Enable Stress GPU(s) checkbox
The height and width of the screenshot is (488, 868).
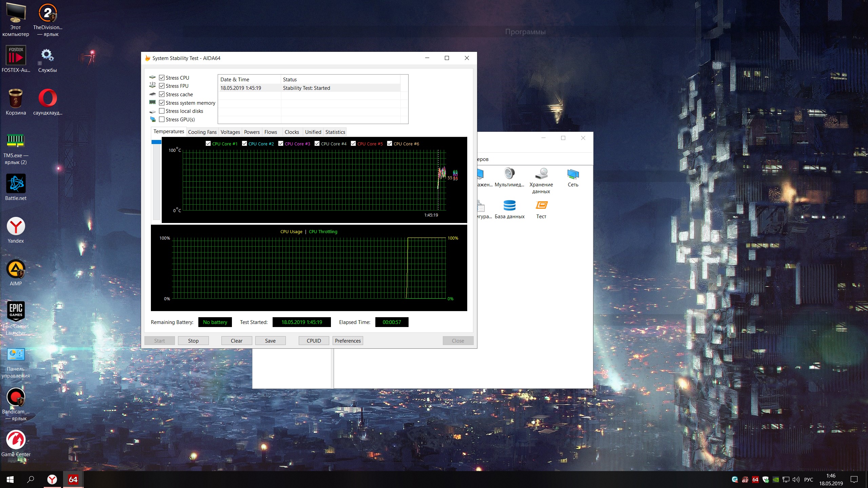[x=162, y=119]
